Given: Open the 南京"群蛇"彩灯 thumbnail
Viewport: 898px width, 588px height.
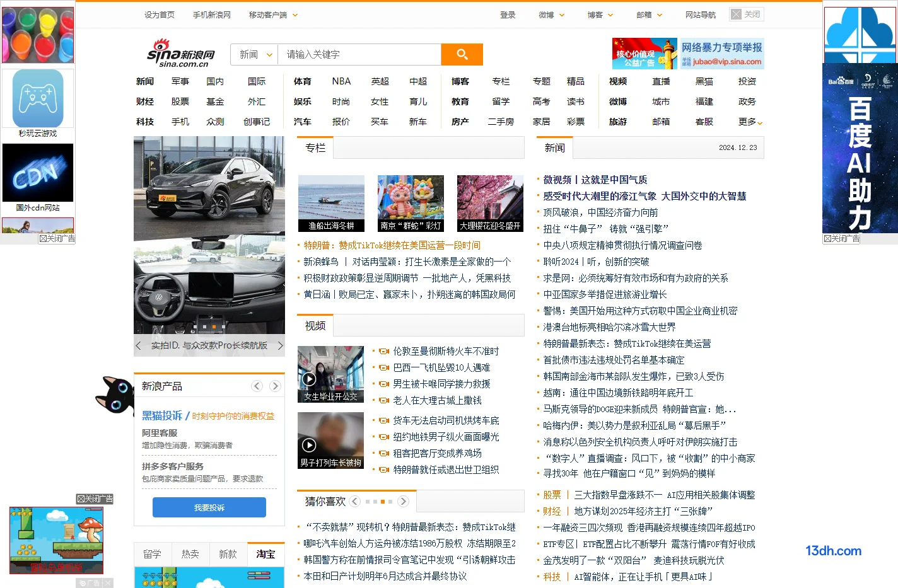Looking at the screenshot, I should click(411, 204).
